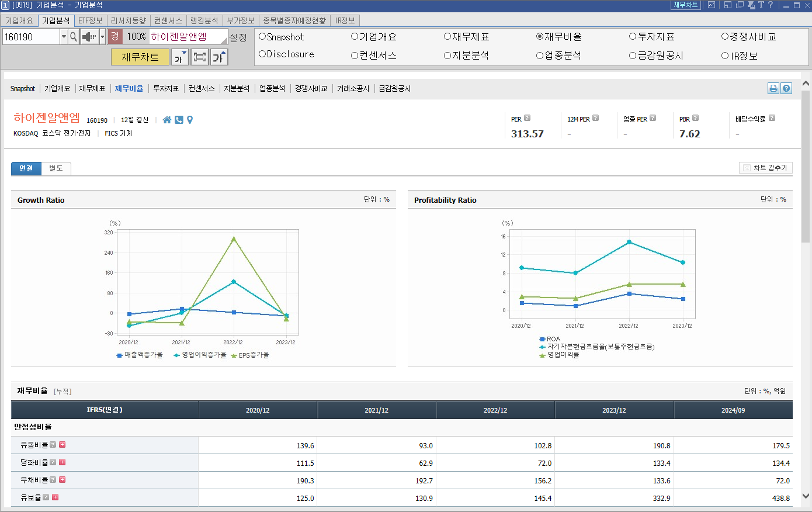Click the company location pin icon
This screenshot has height=512, width=812.
[190, 120]
